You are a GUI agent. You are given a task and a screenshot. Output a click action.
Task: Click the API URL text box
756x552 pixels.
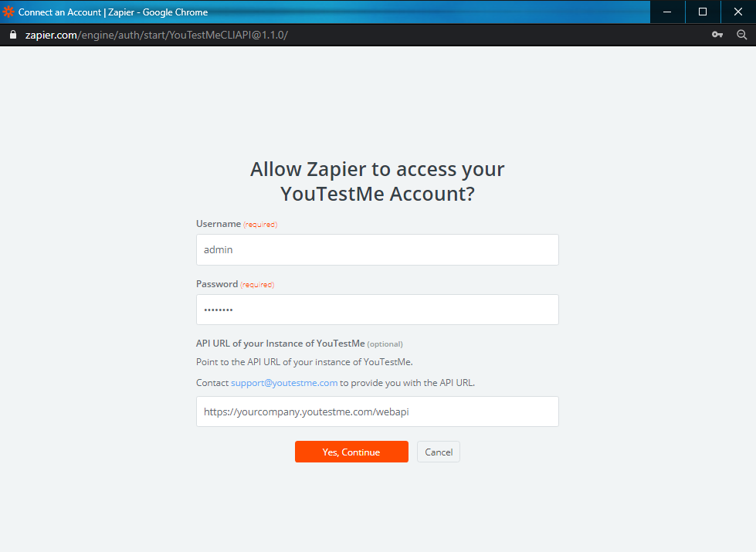[377, 411]
